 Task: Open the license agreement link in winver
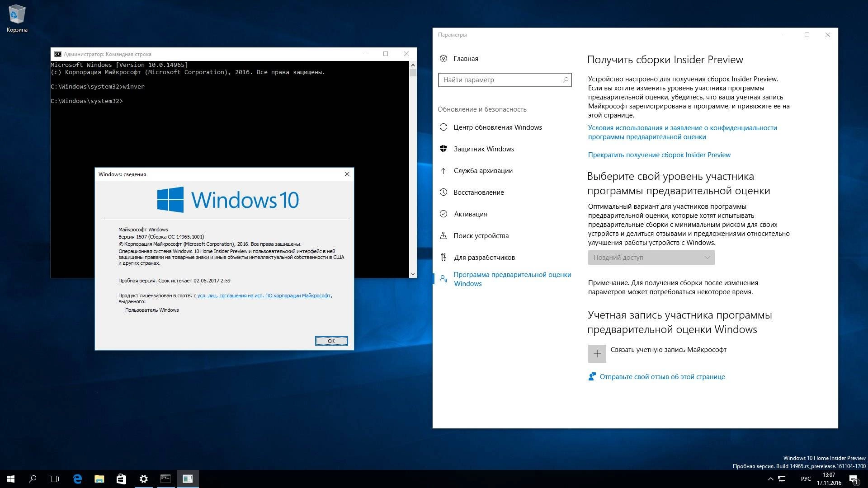pos(264,296)
